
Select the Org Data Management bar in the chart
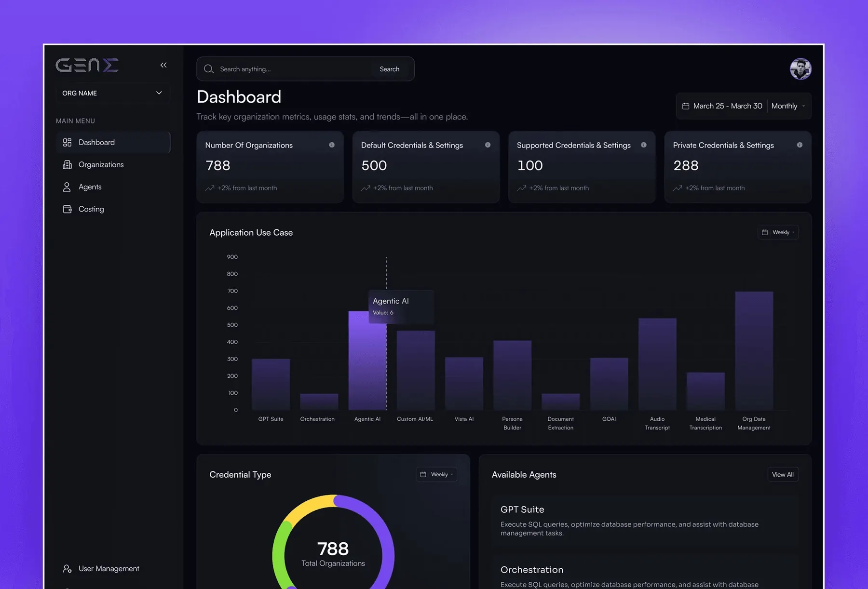754,351
